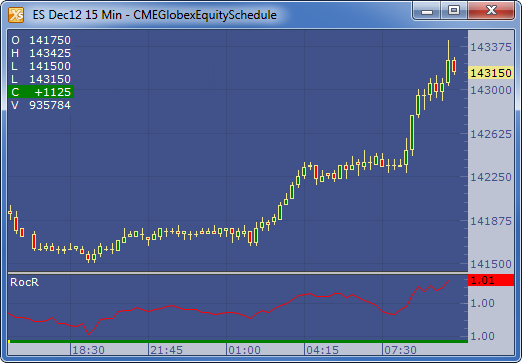Select the RocR indicator label
This screenshot has height=363, width=522.
25,282
